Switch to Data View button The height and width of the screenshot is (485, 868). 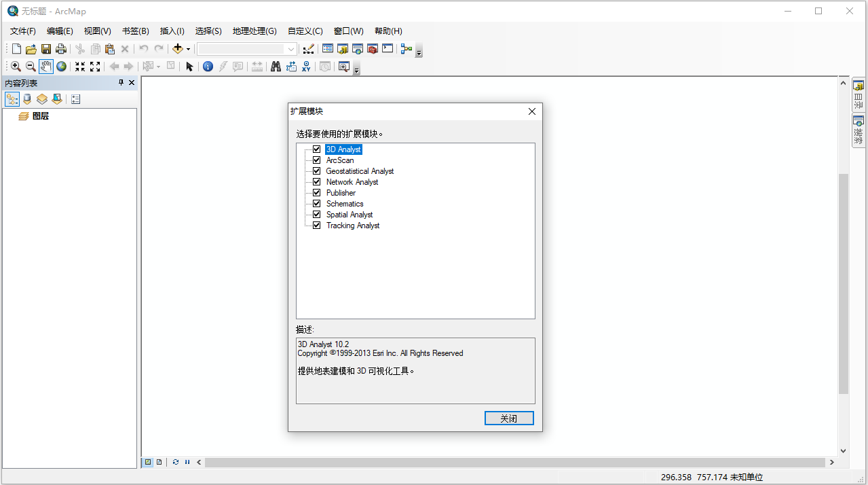pos(148,462)
